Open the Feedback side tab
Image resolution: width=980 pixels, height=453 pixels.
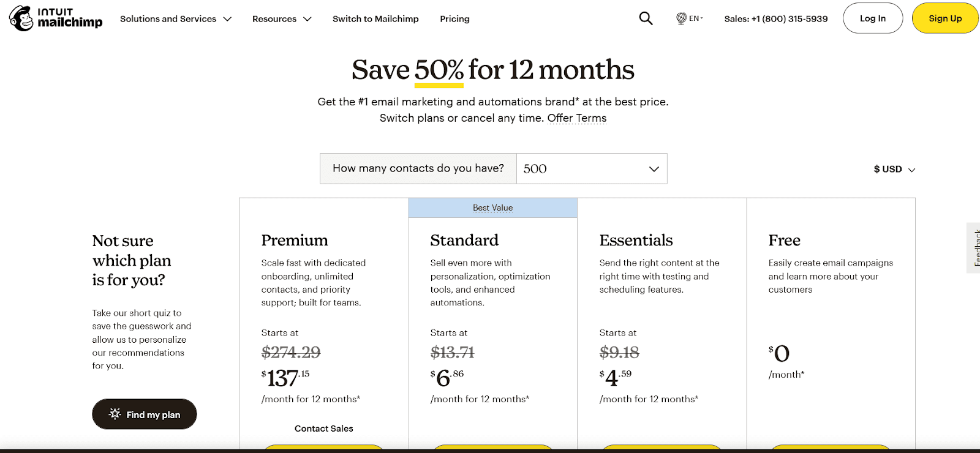pos(975,247)
